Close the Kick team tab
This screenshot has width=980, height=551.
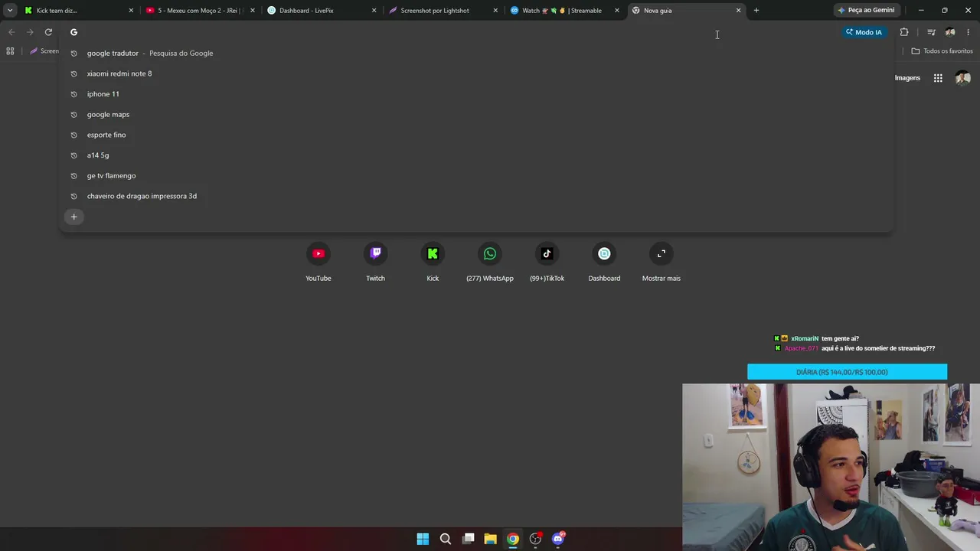131,11
